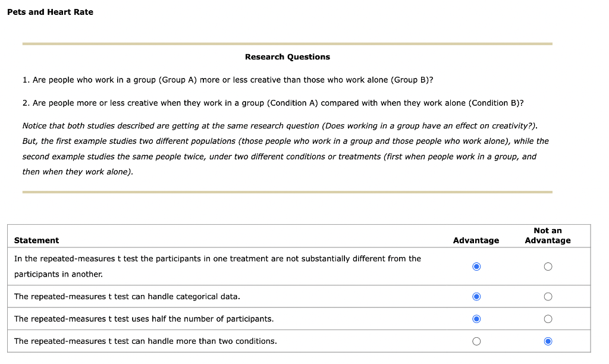This screenshot has width=609, height=364.
Task: Click the italicized Notice explanation paragraph
Action: (285, 149)
